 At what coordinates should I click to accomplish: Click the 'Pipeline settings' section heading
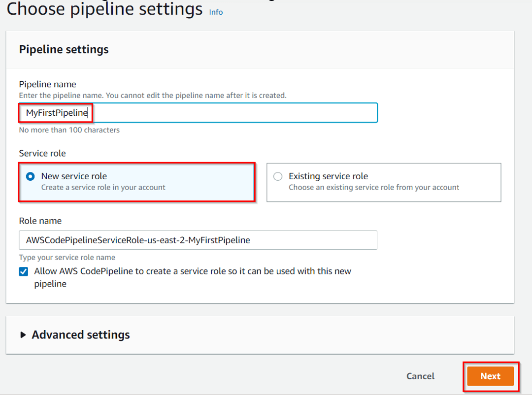pyautogui.click(x=64, y=50)
